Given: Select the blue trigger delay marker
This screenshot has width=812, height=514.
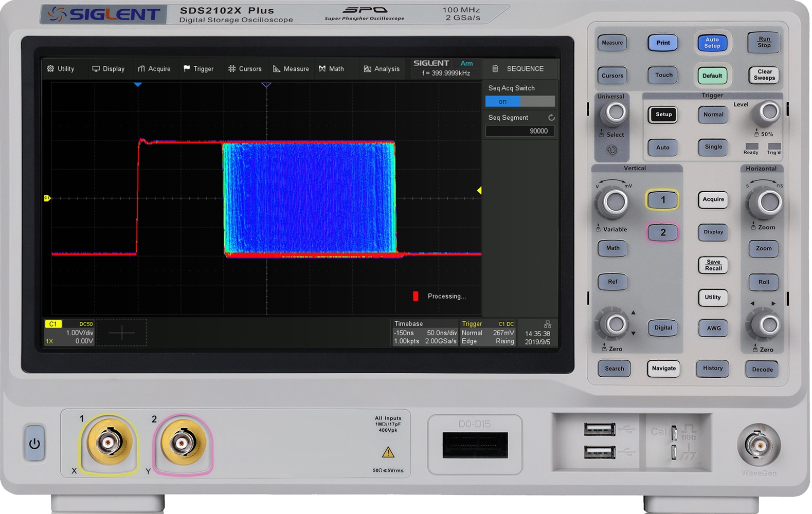Looking at the screenshot, I should 138,84.
